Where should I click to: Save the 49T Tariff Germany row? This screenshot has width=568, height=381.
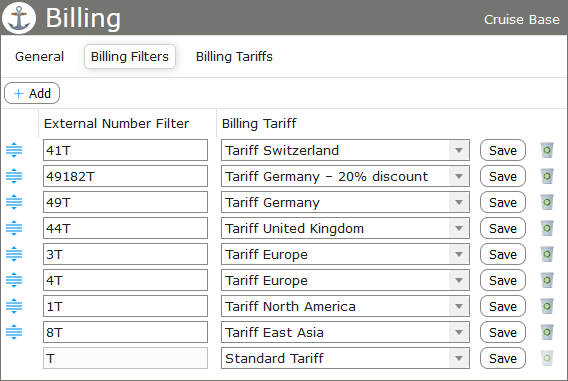click(x=503, y=202)
